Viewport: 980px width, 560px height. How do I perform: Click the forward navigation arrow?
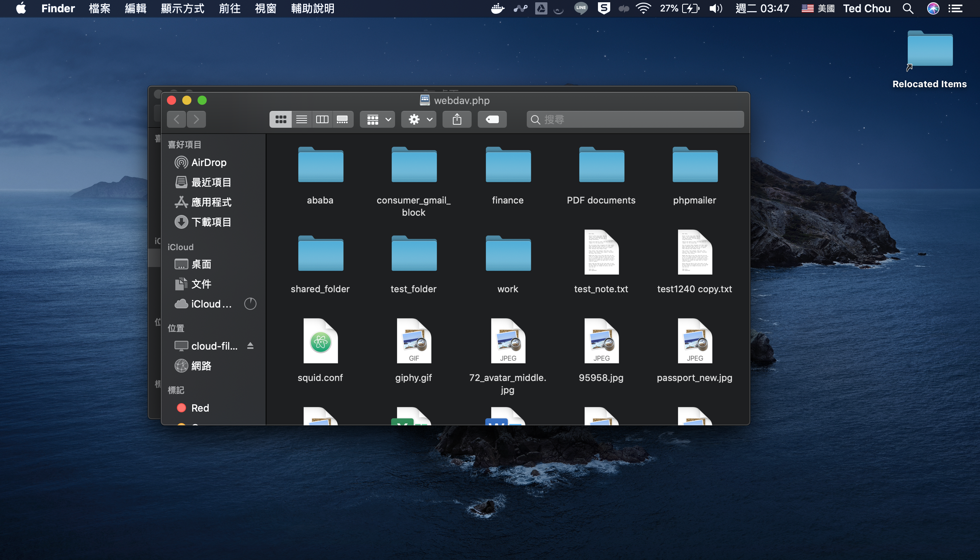[196, 120]
